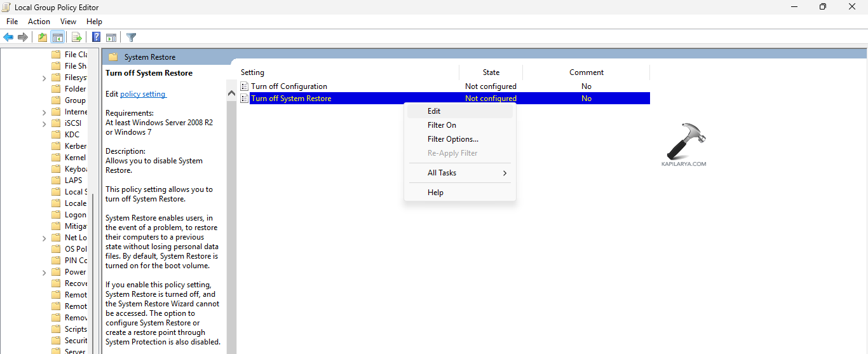Open the File menu
The width and height of the screenshot is (868, 354).
pos(12,22)
